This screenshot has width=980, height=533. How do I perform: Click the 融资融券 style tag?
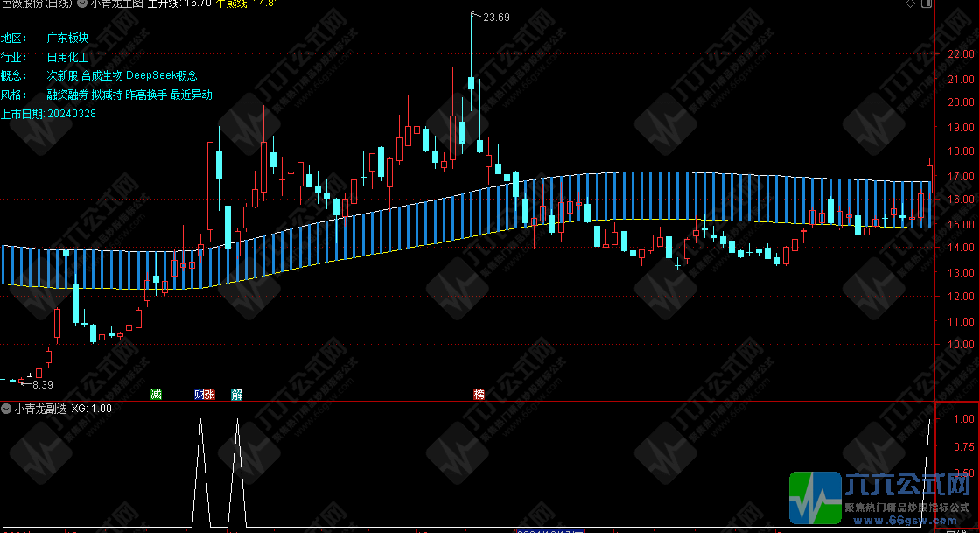pos(67,95)
